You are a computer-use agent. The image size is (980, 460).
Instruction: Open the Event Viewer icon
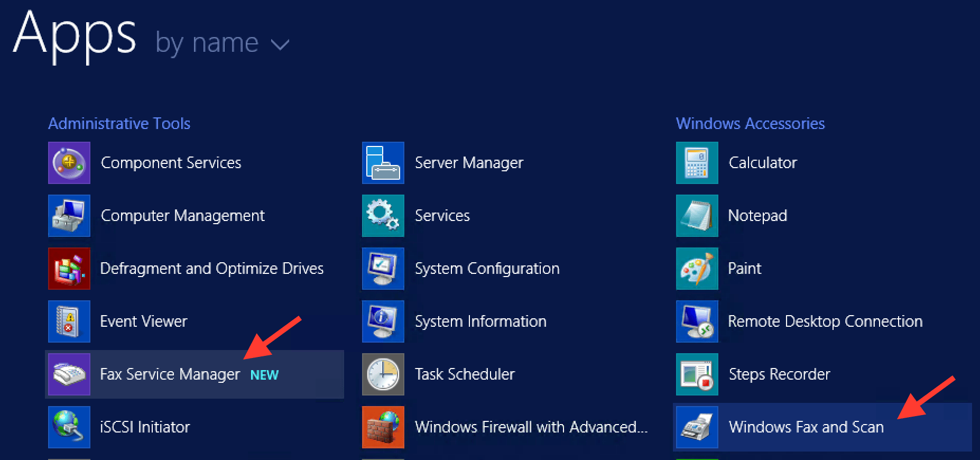click(69, 321)
